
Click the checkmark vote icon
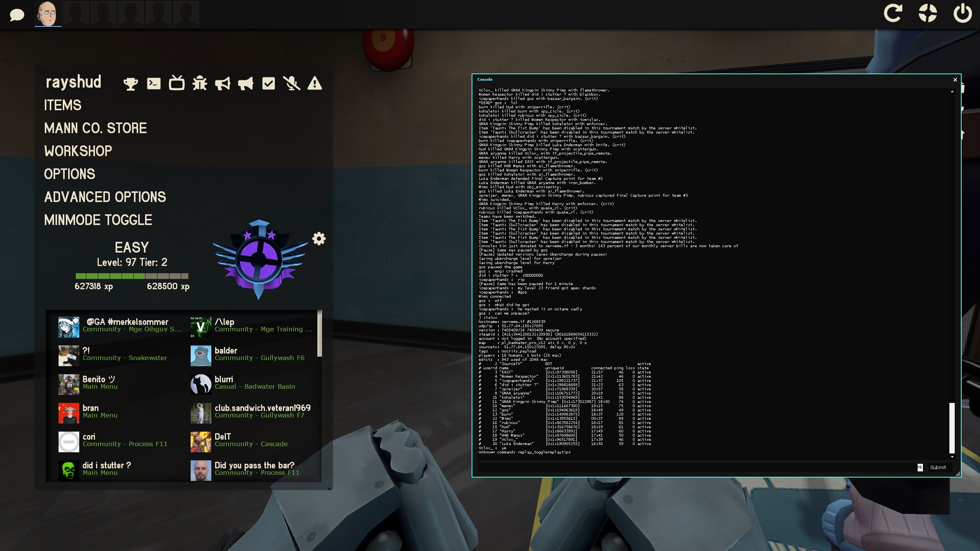pyautogui.click(x=268, y=83)
